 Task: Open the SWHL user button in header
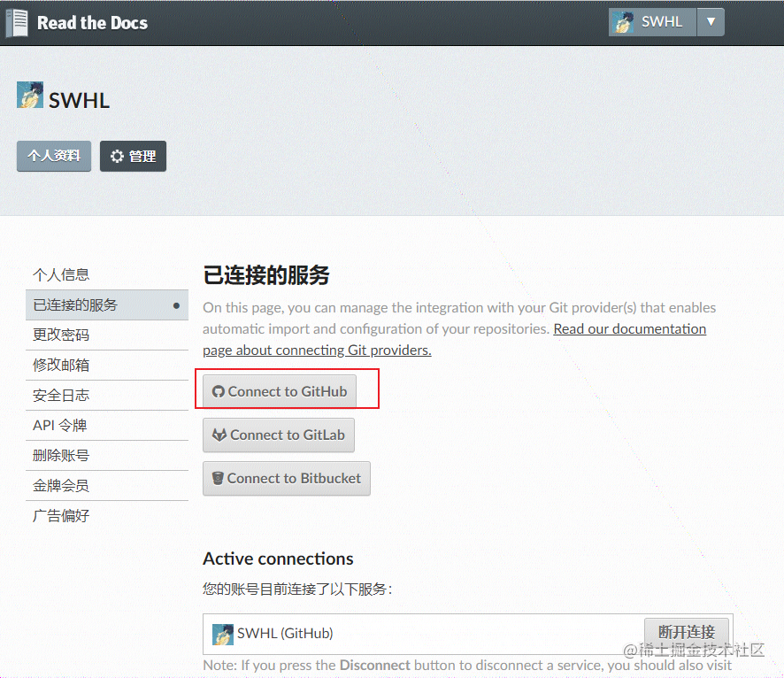point(652,22)
